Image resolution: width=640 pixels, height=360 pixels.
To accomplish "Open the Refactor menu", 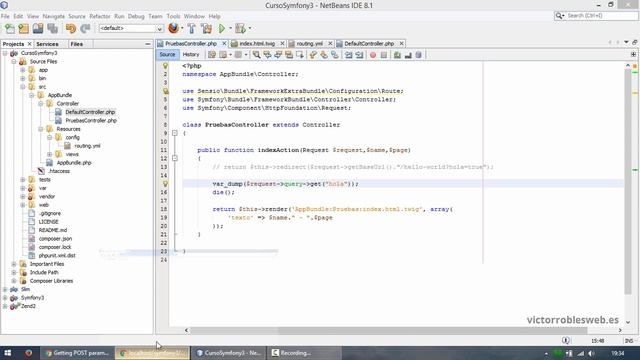I will tap(100, 16).
